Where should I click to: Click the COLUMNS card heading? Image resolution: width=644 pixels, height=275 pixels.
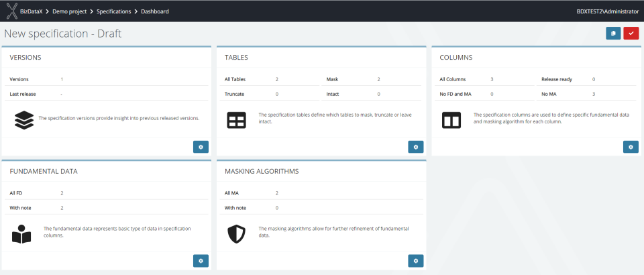click(x=456, y=58)
